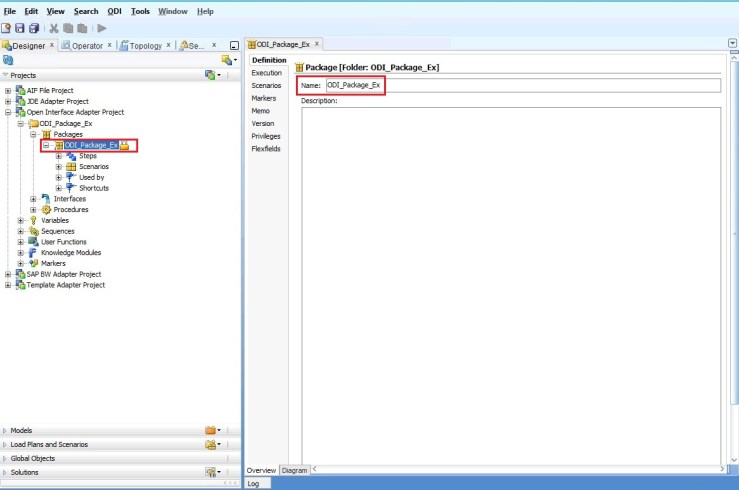The height and width of the screenshot is (490, 739).
Task: Click the New toolbar icon
Action: (x=7, y=28)
